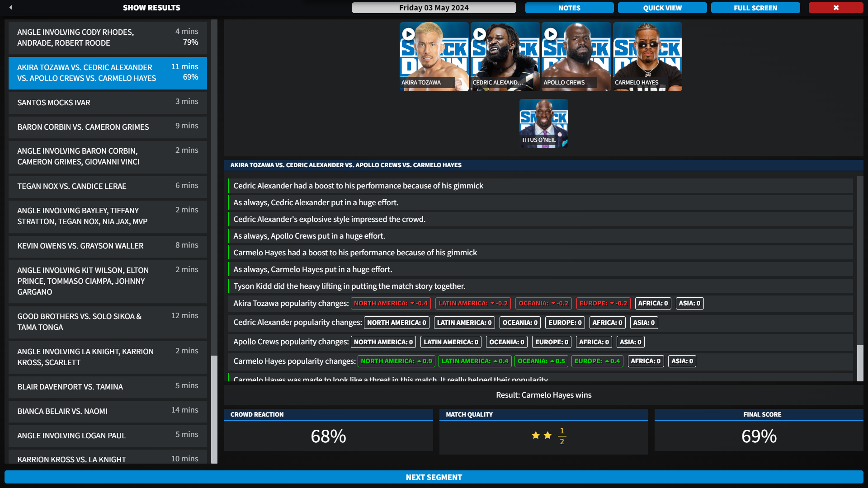
Task: Open Carmelo Hayes portrait thumbnail
Action: coord(647,56)
